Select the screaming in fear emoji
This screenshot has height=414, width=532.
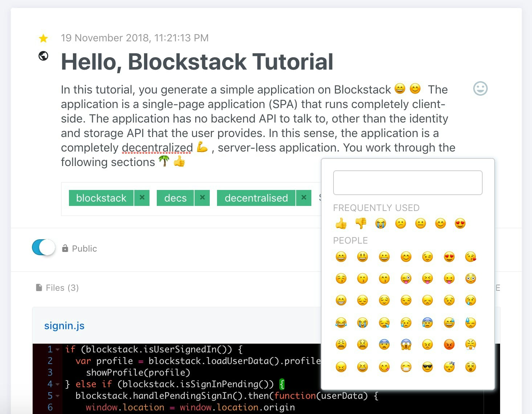406,344
